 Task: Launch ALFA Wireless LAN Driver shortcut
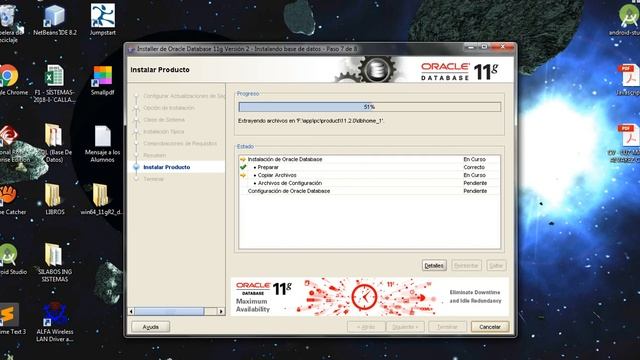tap(55, 322)
